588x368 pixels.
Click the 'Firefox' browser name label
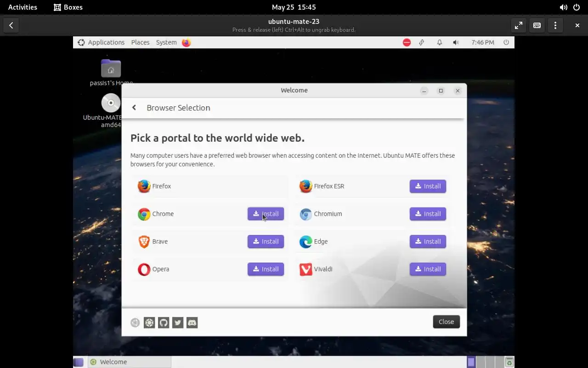[161, 186]
